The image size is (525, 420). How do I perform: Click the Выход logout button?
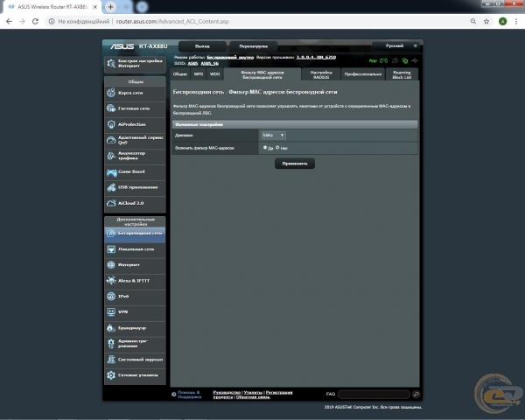(x=202, y=46)
